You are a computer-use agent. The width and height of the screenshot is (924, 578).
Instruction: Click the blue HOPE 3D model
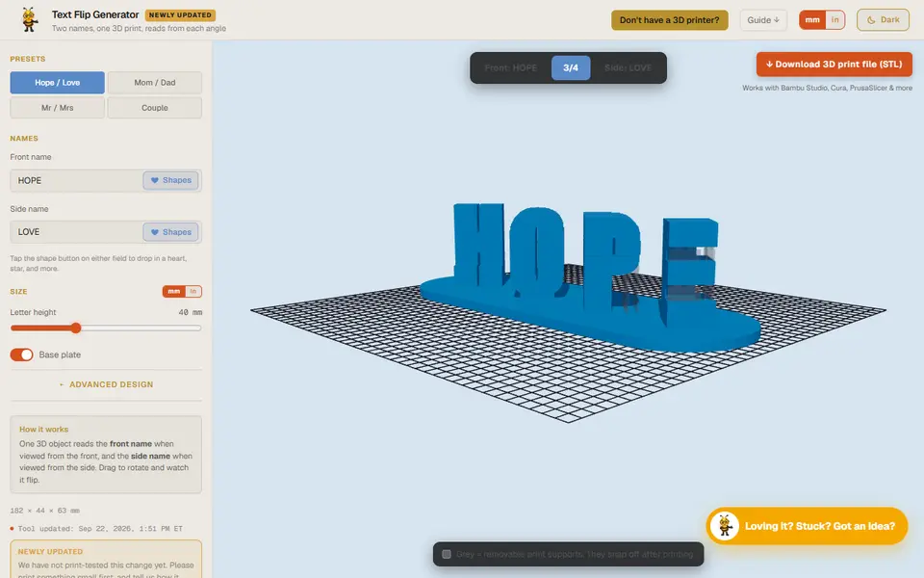point(589,277)
